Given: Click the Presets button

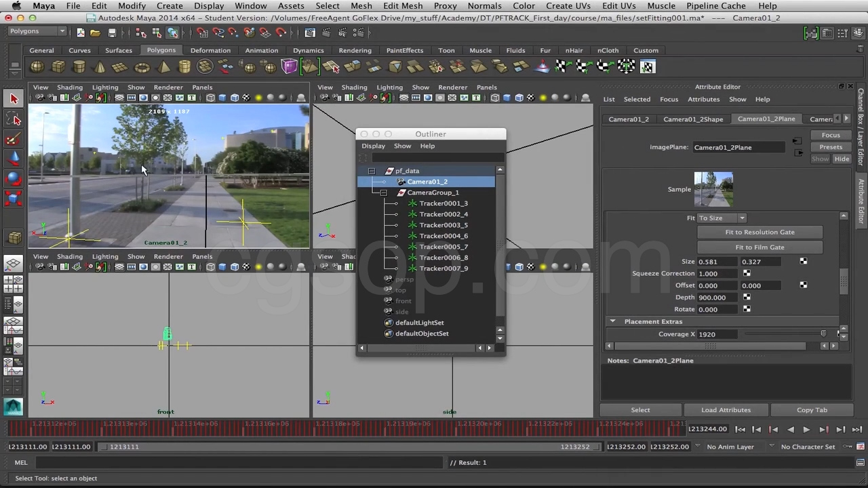Looking at the screenshot, I should click(831, 147).
